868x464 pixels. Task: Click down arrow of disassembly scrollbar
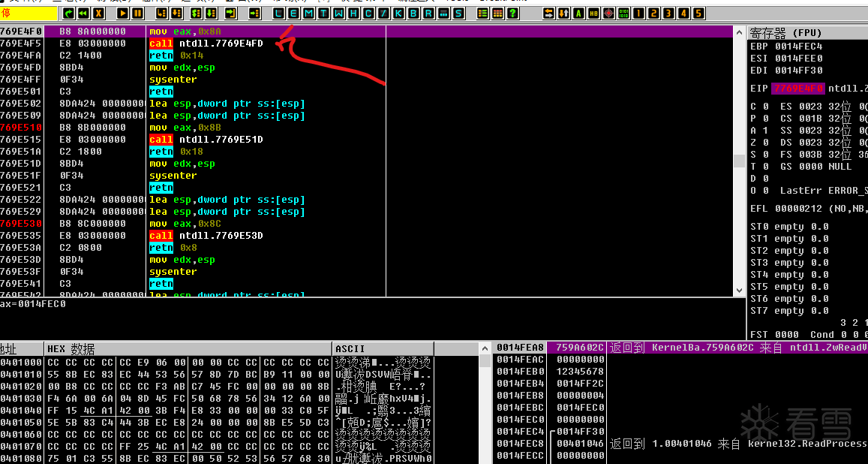click(x=740, y=290)
